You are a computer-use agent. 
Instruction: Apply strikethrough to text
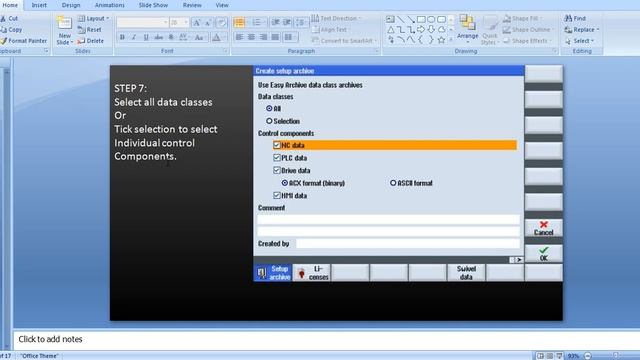pos(159,38)
